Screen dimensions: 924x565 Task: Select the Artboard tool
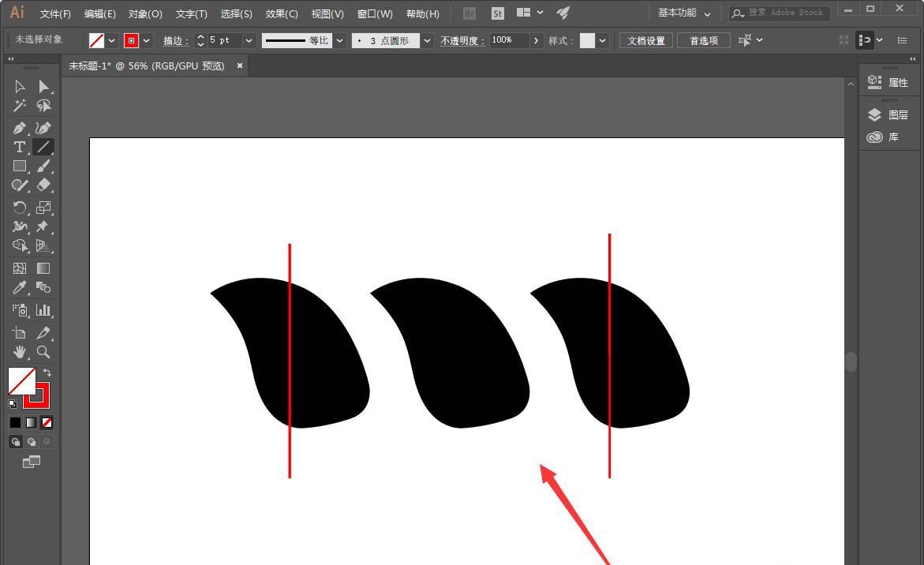(x=20, y=333)
